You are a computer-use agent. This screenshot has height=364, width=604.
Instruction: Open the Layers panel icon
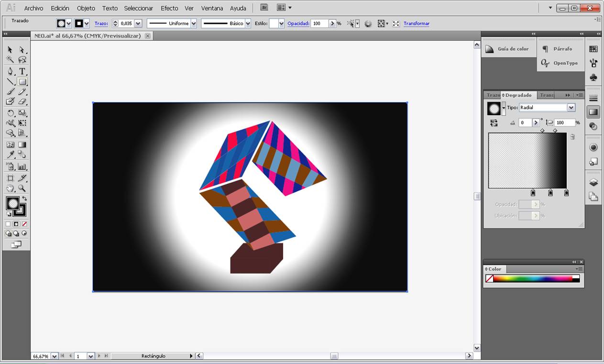[593, 182]
